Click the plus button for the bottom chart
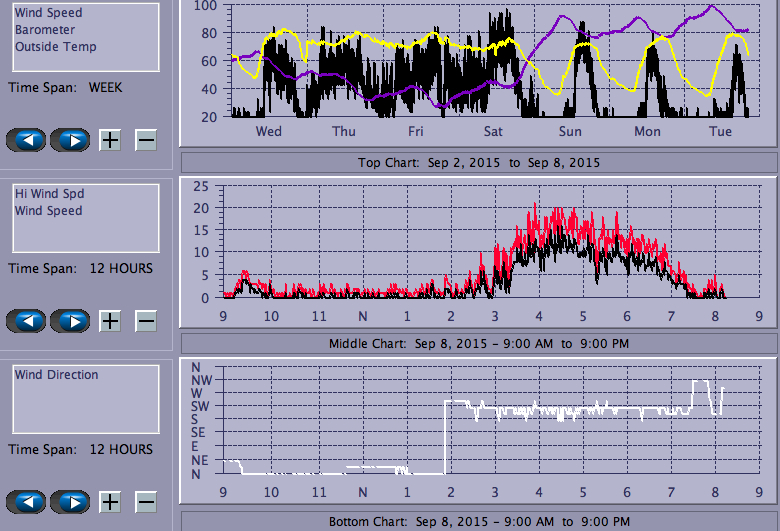The width and height of the screenshot is (780, 531). (110, 502)
